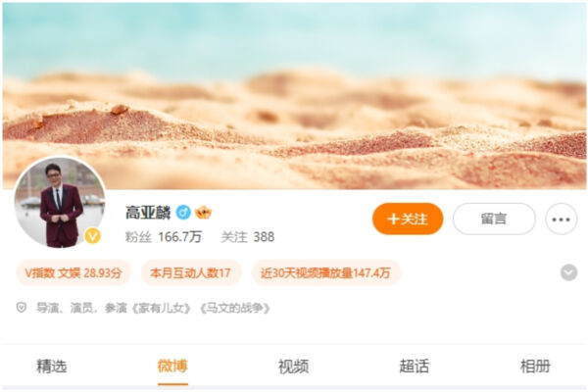Image resolution: width=588 pixels, height=392 pixels.
Task: Open the 视频 tab
Action: pos(293,367)
